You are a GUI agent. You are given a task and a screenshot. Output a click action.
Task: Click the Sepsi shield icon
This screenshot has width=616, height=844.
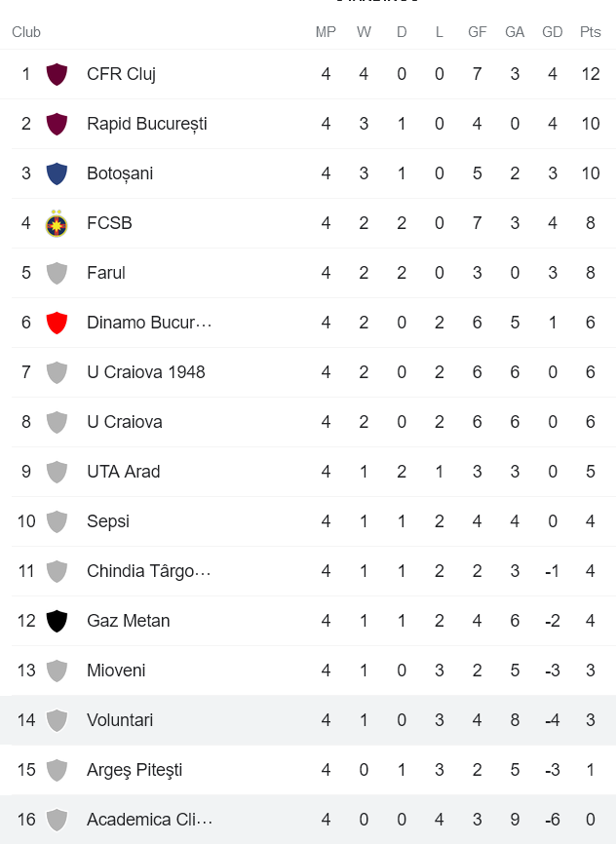point(57,520)
